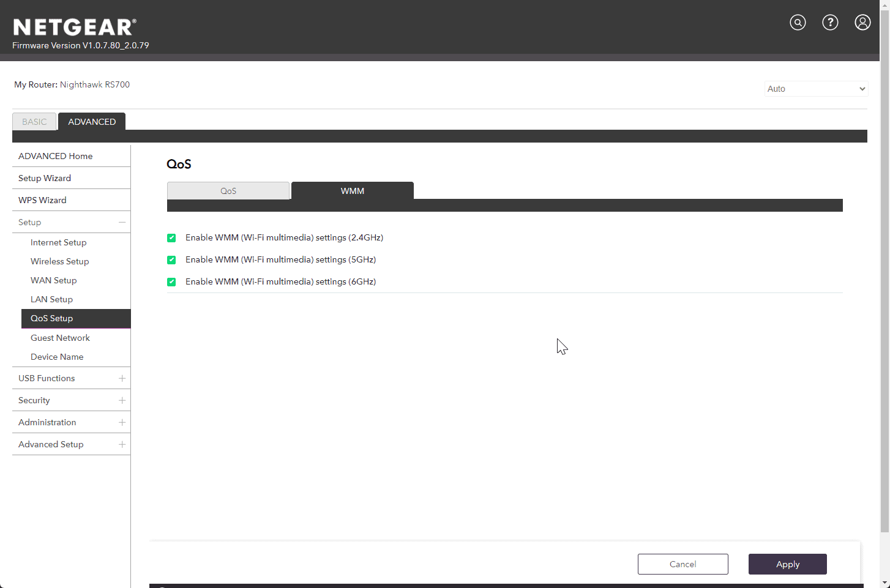
Task: Switch to the BASIC tab
Action: click(34, 122)
